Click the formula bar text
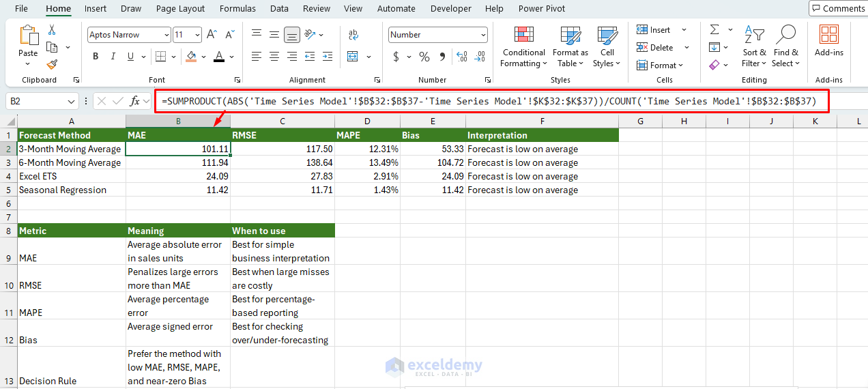 click(x=489, y=101)
